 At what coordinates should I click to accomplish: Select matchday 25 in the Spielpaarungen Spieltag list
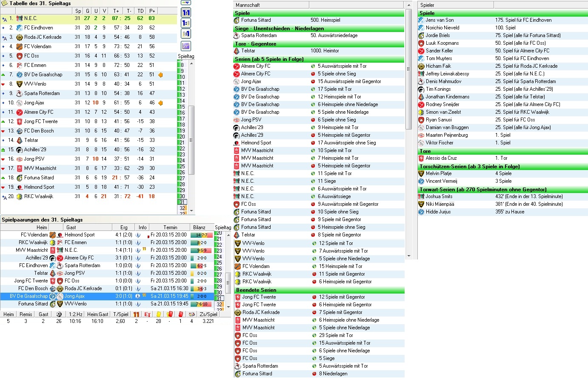pyautogui.click(x=220, y=263)
